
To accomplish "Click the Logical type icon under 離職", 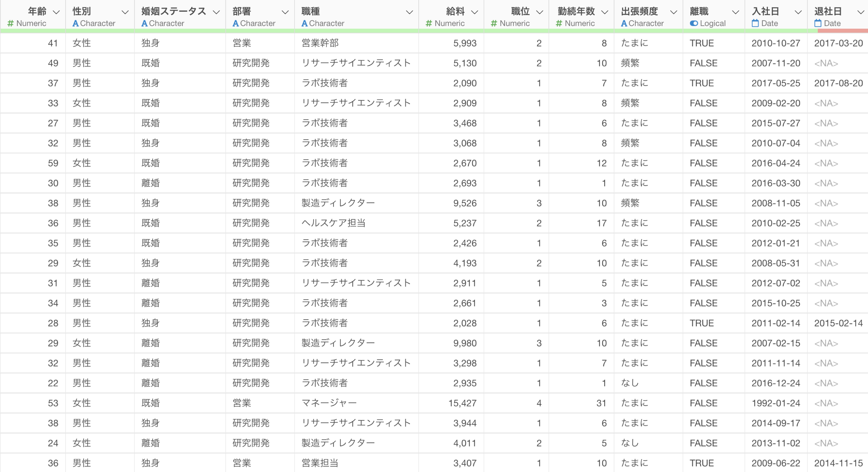I will coord(694,23).
